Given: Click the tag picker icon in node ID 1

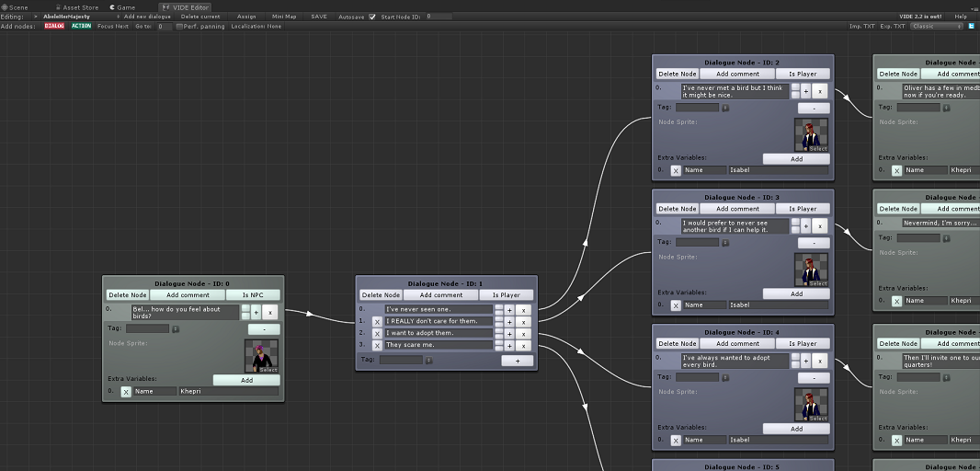Looking at the screenshot, I should tap(428, 361).
